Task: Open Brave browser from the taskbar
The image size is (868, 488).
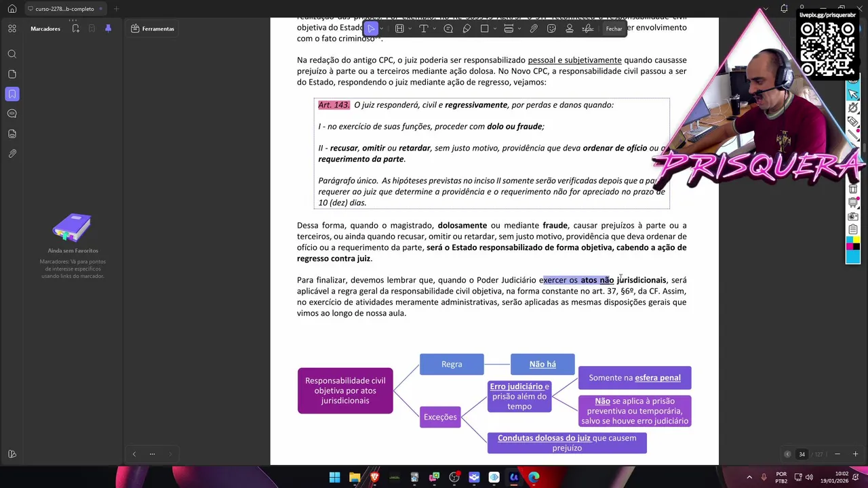Action: tap(374, 477)
